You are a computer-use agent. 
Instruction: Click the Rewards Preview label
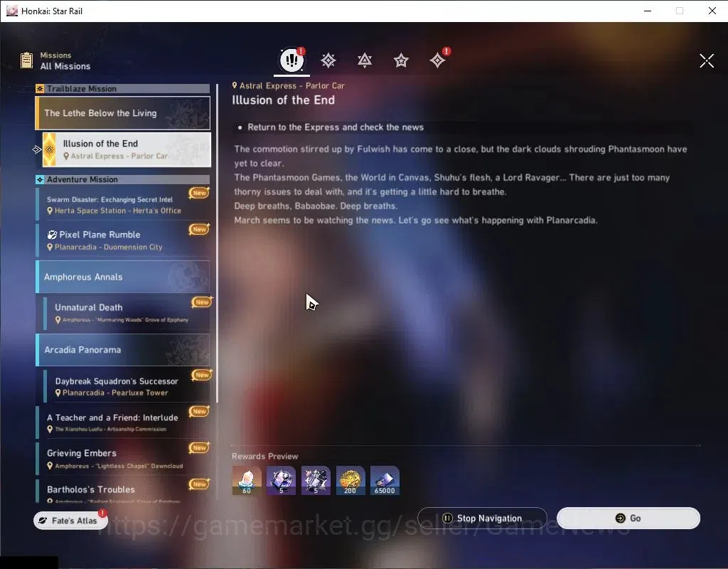click(x=264, y=456)
